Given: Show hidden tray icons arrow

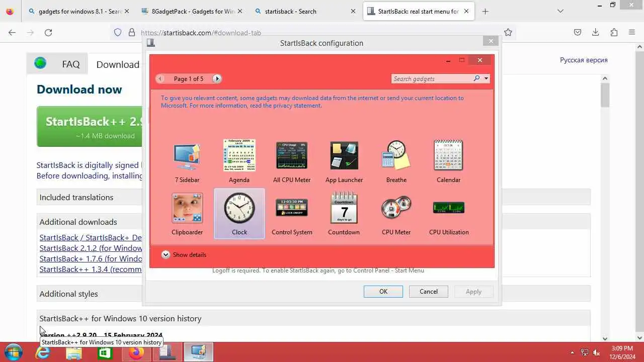Looking at the screenshot, I should click(x=572, y=352).
